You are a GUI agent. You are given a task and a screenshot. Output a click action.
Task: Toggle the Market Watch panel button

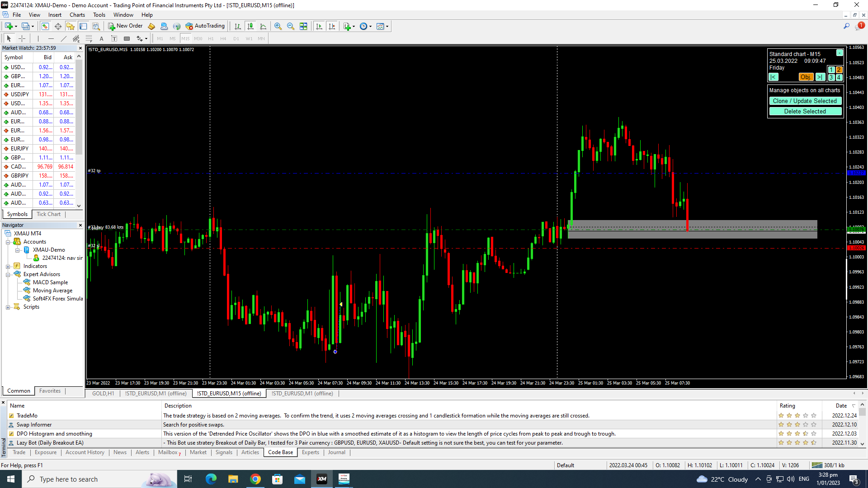[45, 26]
